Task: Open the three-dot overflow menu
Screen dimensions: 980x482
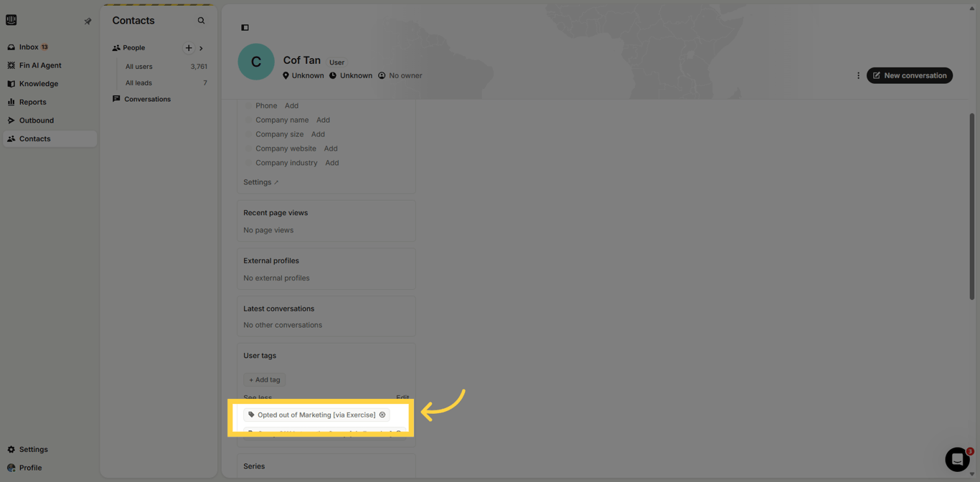Action: 858,75
